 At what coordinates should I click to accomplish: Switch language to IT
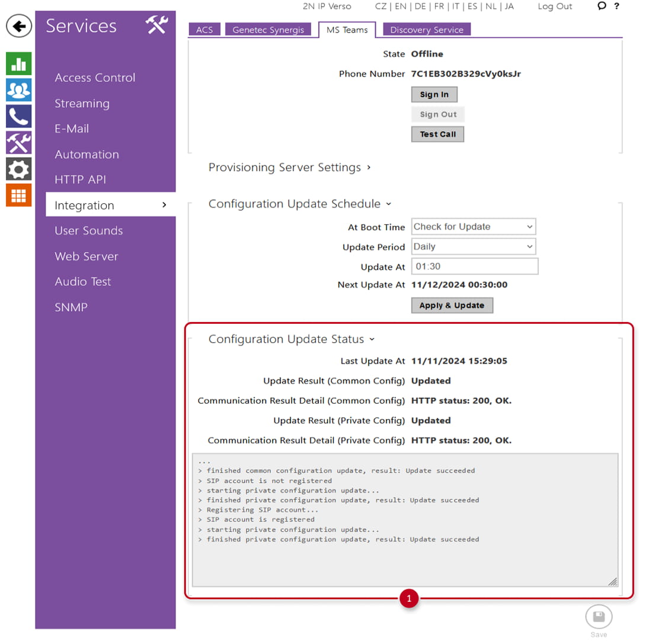(x=455, y=6)
